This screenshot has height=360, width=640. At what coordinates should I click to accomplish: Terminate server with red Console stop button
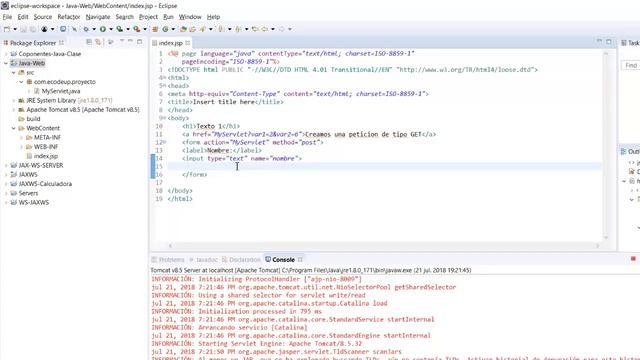point(633,259)
